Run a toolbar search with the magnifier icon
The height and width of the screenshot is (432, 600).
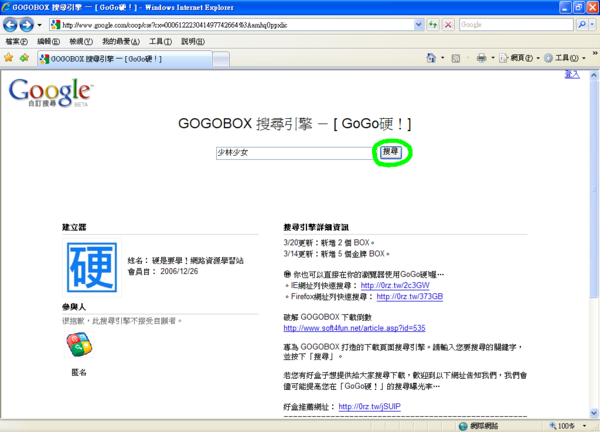point(582,25)
